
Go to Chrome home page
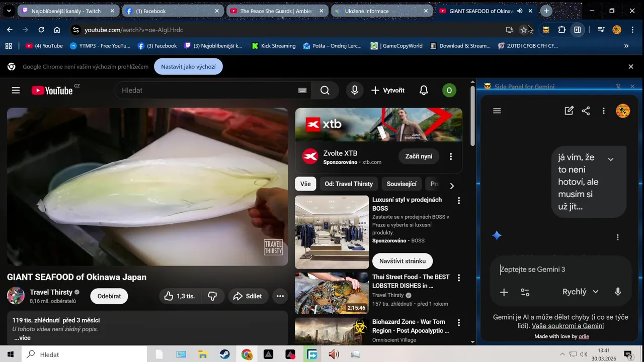57,30
